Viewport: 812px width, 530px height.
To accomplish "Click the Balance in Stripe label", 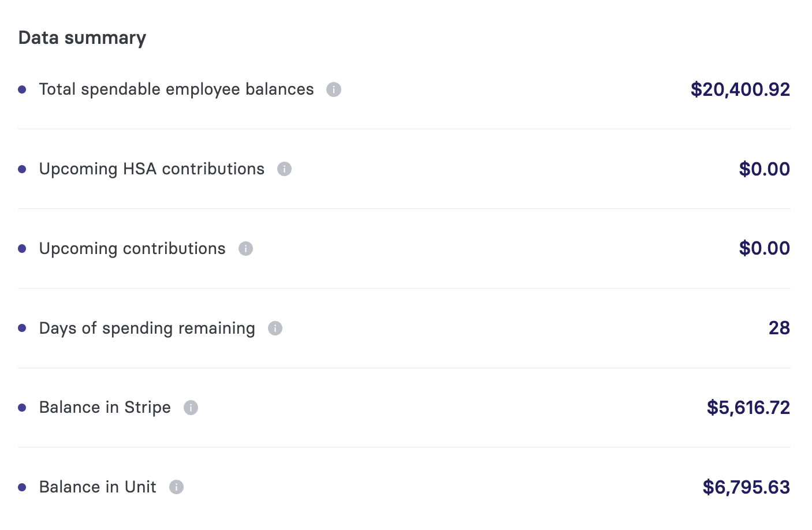I will (105, 408).
